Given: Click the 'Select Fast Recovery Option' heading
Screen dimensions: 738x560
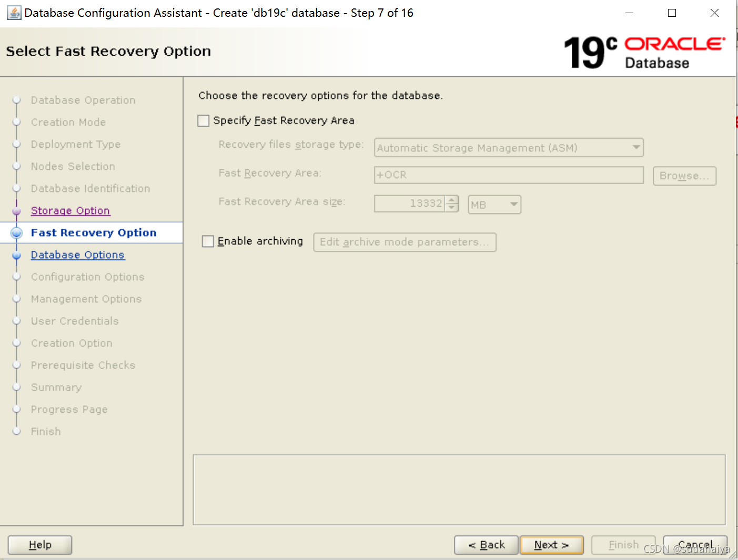Looking at the screenshot, I should (108, 51).
